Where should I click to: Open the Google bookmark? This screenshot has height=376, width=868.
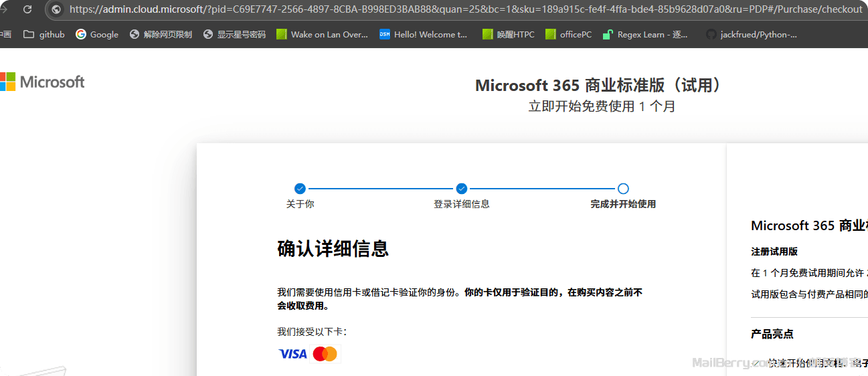pyautogui.click(x=97, y=34)
